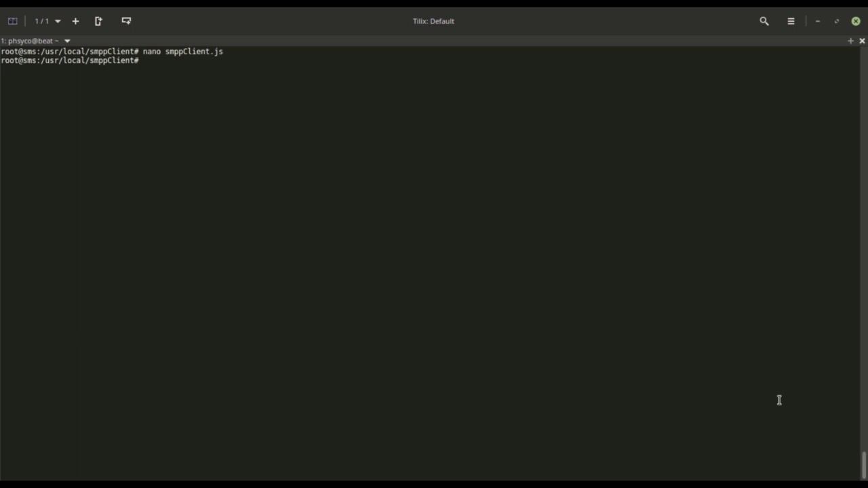Add terminal to the right icon
This screenshot has width=868, height=488.
[x=98, y=21]
